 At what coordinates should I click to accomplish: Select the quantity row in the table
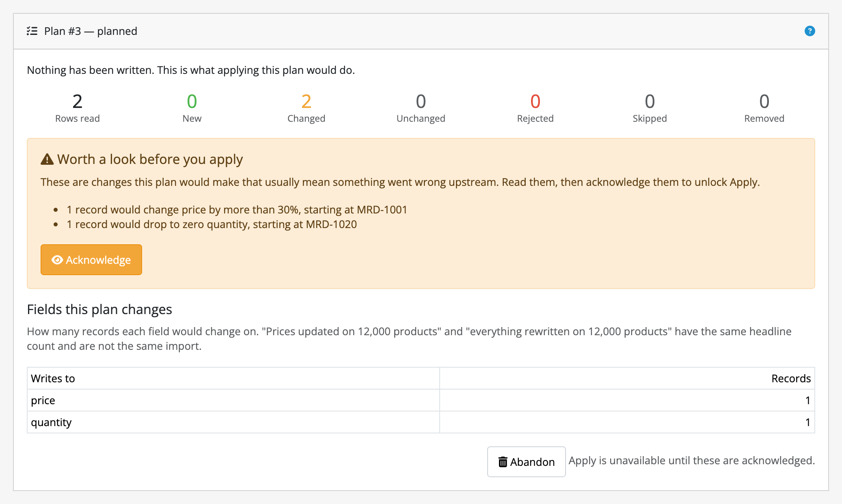coord(421,422)
